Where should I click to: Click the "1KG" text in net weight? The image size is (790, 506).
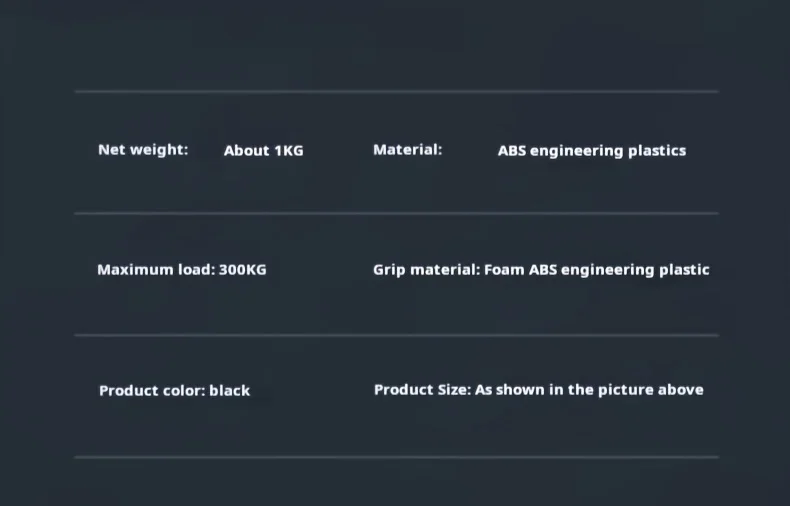(288, 151)
